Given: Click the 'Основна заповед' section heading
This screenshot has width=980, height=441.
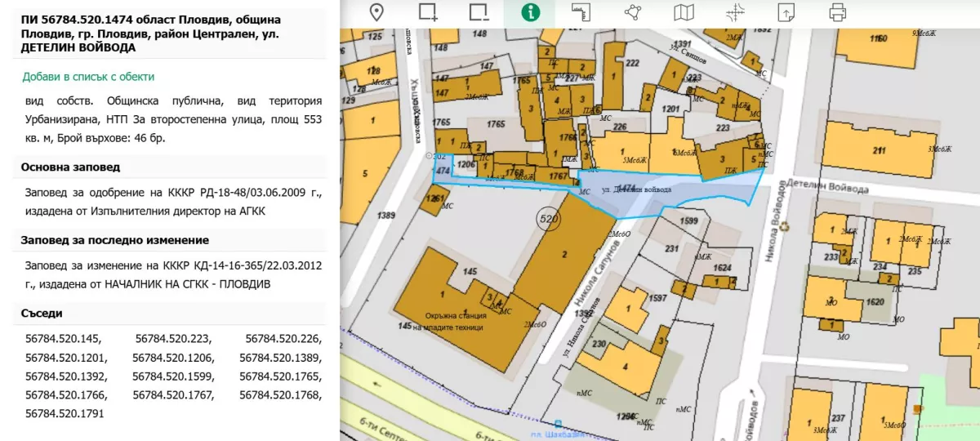Looking at the screenshot, I should [x=70, y=167].
